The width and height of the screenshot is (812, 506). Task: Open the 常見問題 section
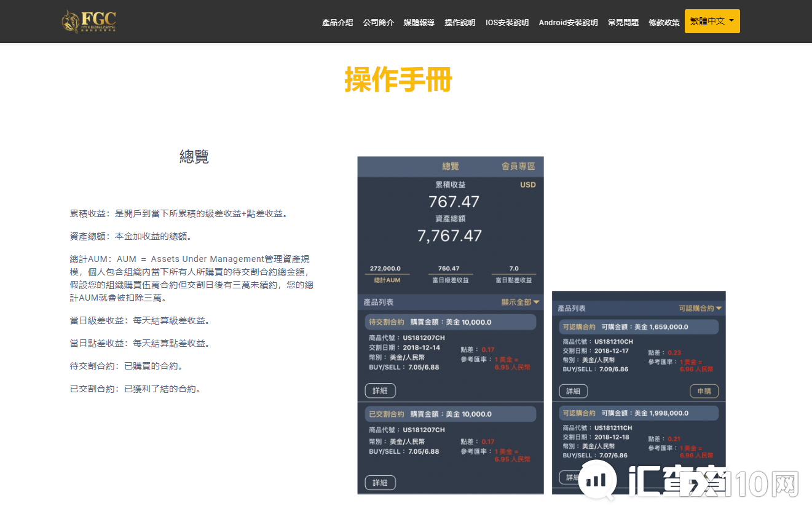pos(623,22)
